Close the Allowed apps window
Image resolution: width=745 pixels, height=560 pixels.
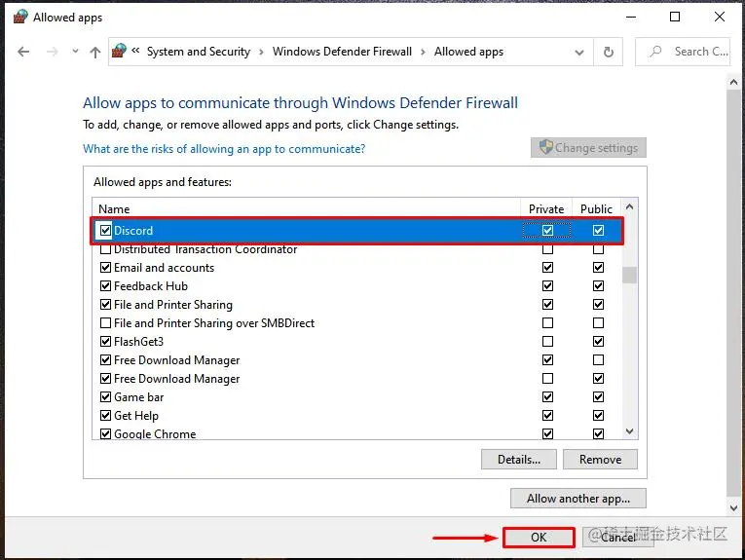[720, 18]
